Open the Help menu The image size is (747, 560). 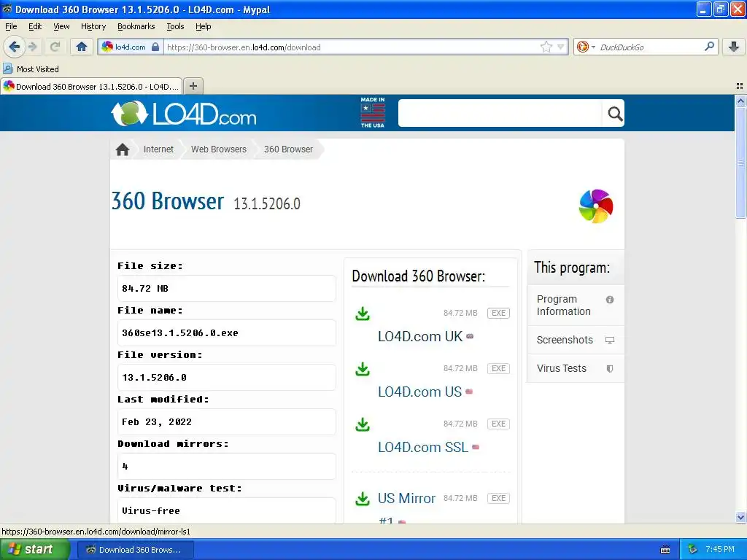(204, 26)
